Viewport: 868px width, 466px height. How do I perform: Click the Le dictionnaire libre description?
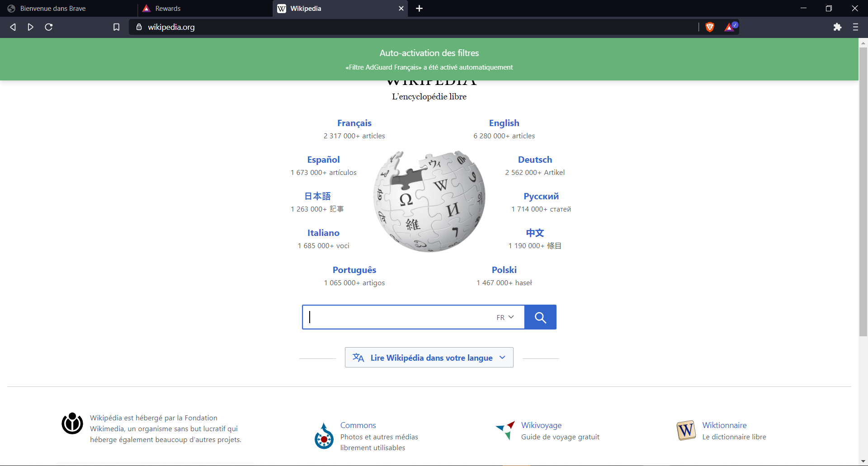pos(734,437)
